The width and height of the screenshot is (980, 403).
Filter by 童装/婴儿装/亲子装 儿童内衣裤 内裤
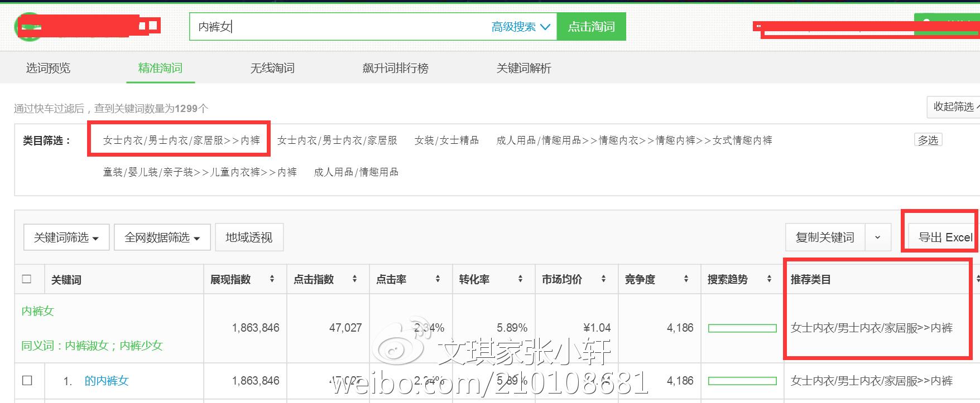click(x=200, y=172)
